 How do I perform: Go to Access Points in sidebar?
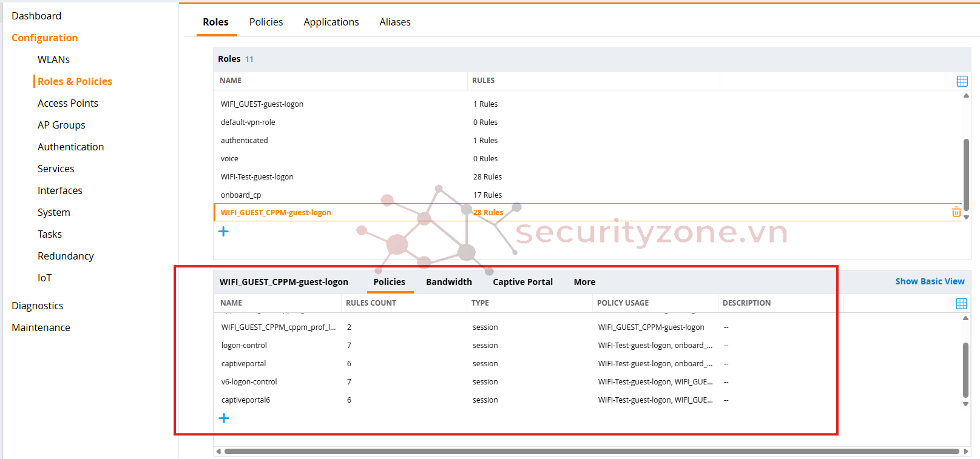68,103
